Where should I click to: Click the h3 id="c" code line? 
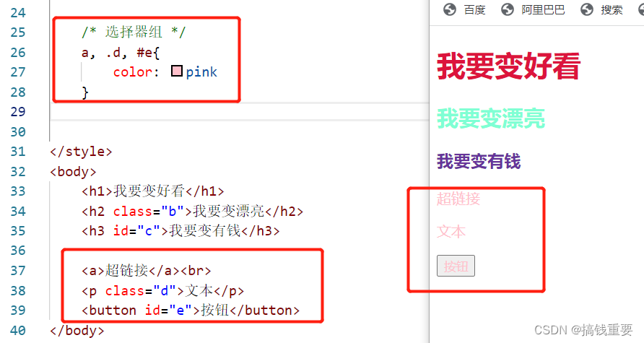pos(180,231)
